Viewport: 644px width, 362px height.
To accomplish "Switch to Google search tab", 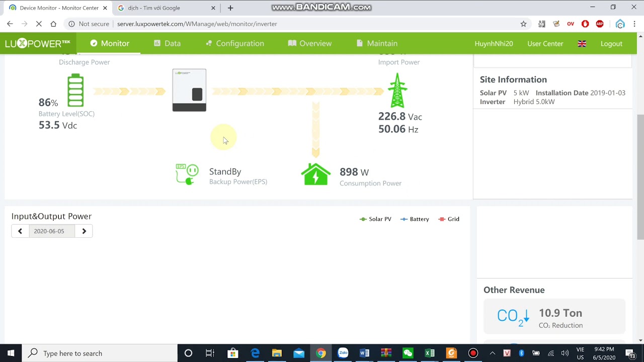I will 161,8.
